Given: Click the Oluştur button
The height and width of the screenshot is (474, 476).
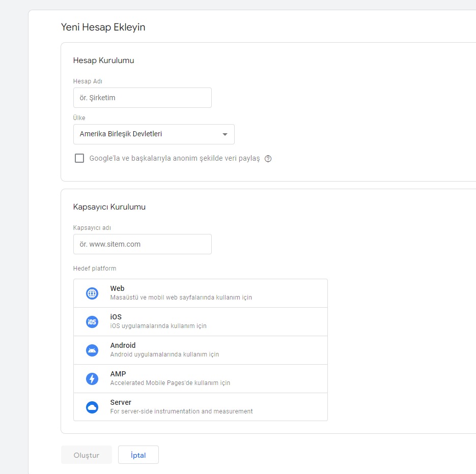Looking at the screenshot, I should tap(87, 455).
